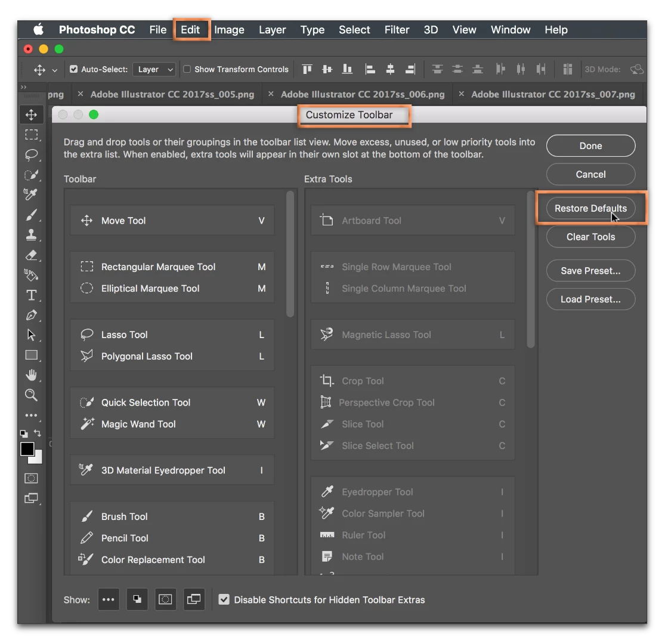The width and height of the screenshot is (665, 644).
Task: Click the black foreground color swatch
Action: (27, 449)
